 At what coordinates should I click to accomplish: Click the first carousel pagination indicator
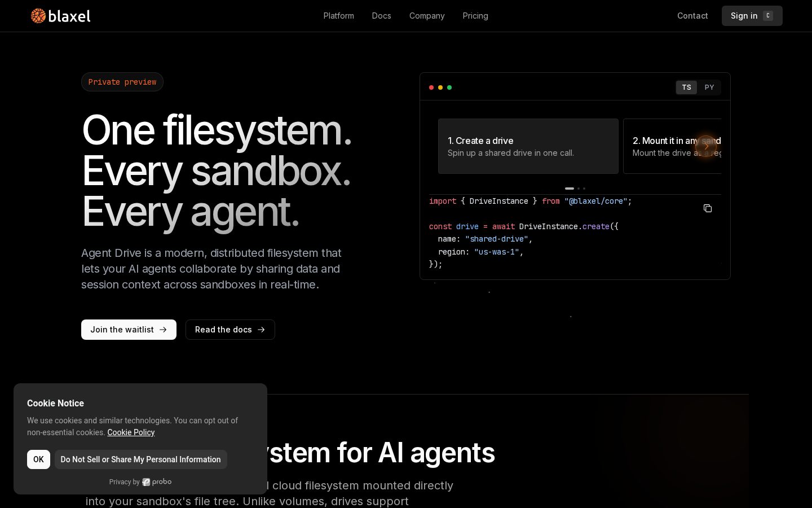(x=570, y=189)
